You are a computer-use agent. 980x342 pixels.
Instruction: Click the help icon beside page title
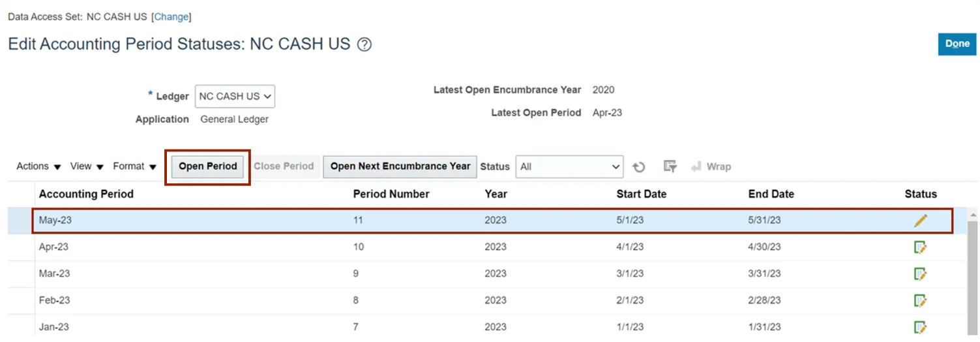click(x=364, y=45)
